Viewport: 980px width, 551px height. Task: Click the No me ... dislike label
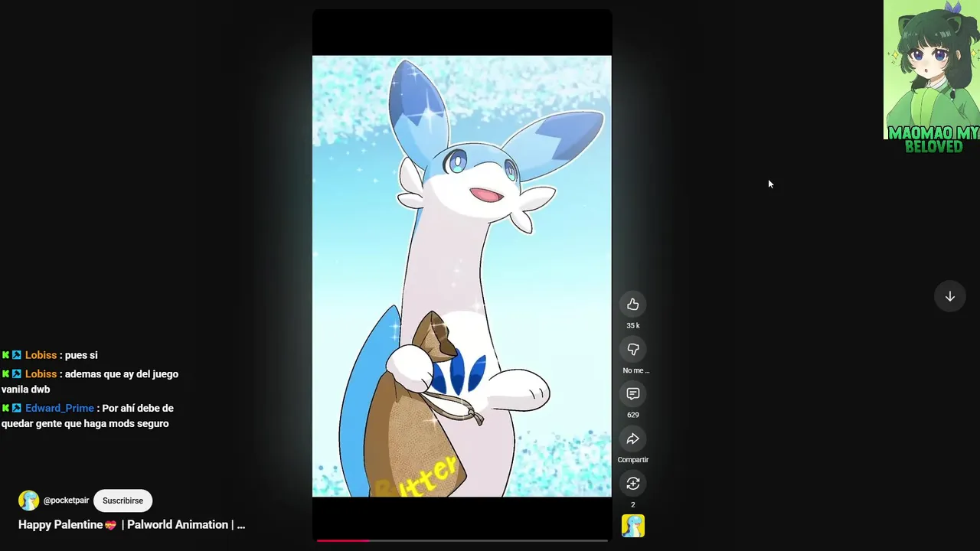(635, 370)
